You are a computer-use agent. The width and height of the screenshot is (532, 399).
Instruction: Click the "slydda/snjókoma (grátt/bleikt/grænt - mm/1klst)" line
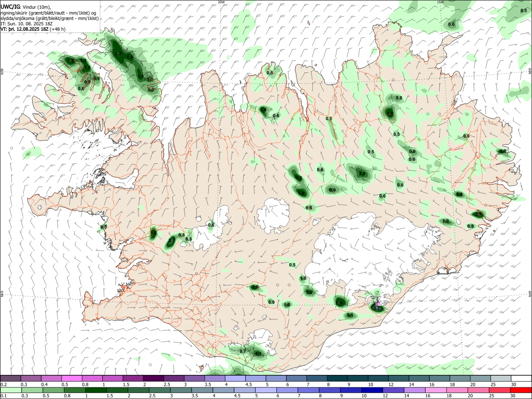coord(49,18)
